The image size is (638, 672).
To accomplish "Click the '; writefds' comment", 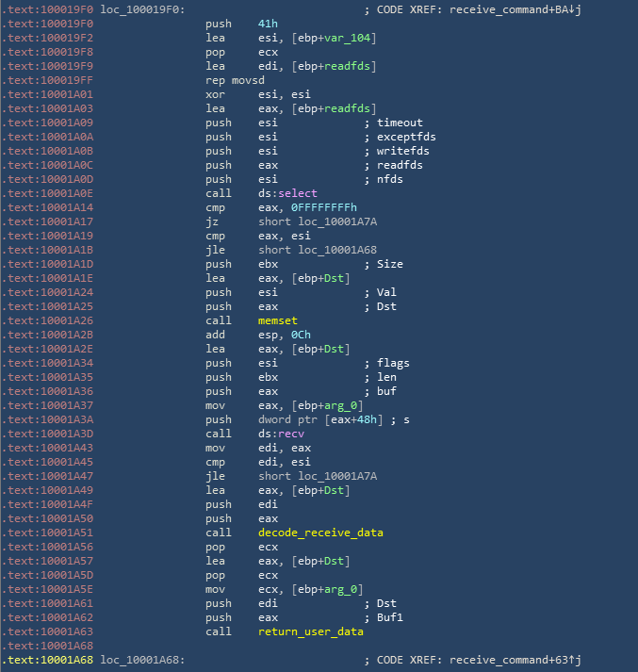I will [397, 151].
